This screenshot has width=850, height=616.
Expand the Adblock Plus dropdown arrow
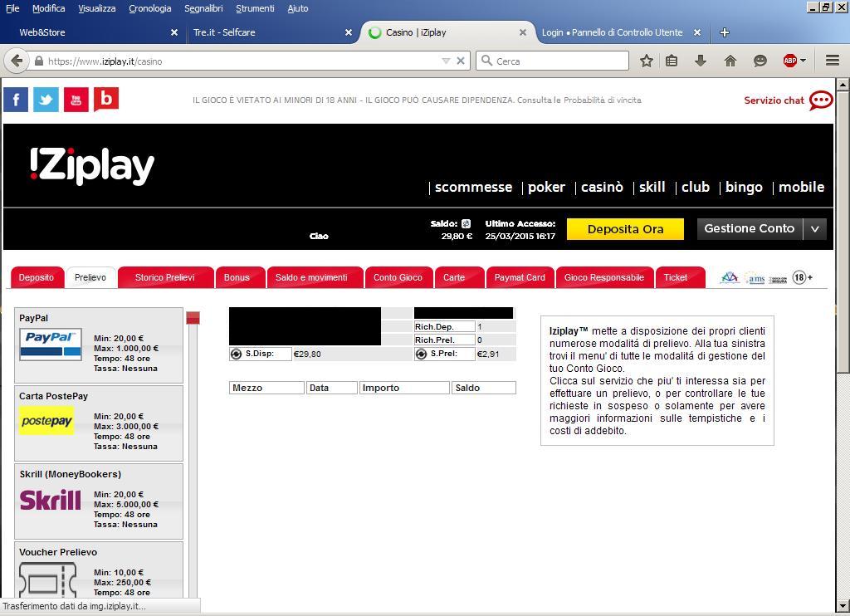[803, 61]
